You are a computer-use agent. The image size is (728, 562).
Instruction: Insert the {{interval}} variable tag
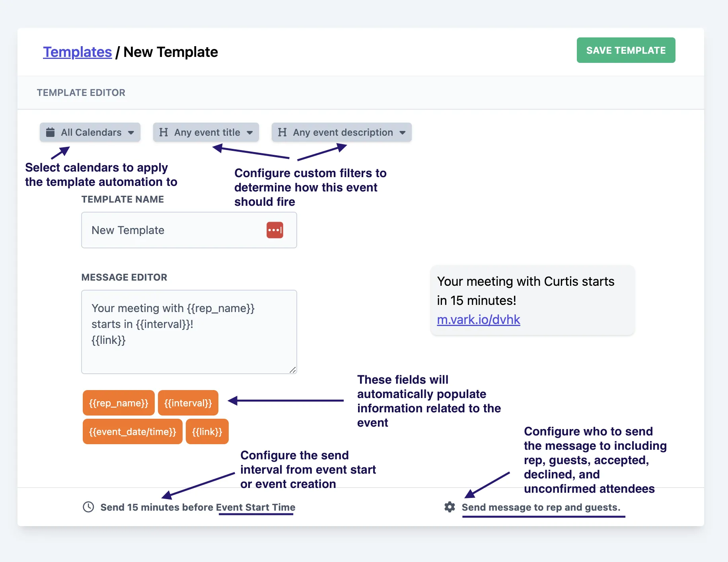click(188, 403)
